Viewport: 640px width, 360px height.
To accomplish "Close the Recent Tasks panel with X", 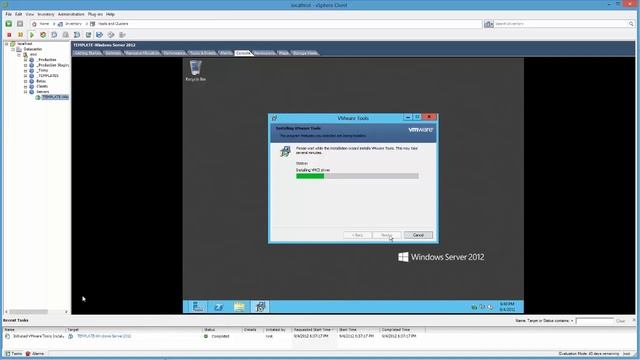I will point(634,320).
